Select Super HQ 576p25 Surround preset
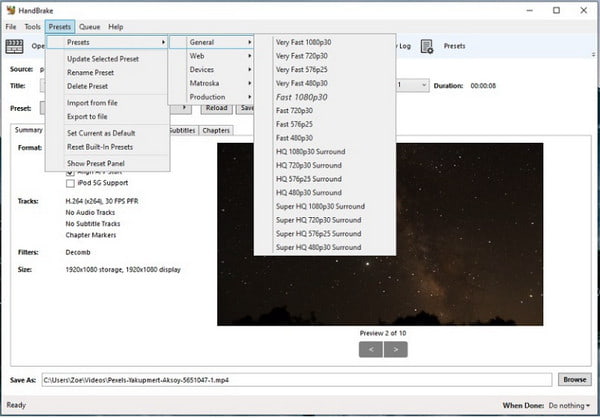The height and width of the screenshot is (418, 600). (x=325, y=234)
